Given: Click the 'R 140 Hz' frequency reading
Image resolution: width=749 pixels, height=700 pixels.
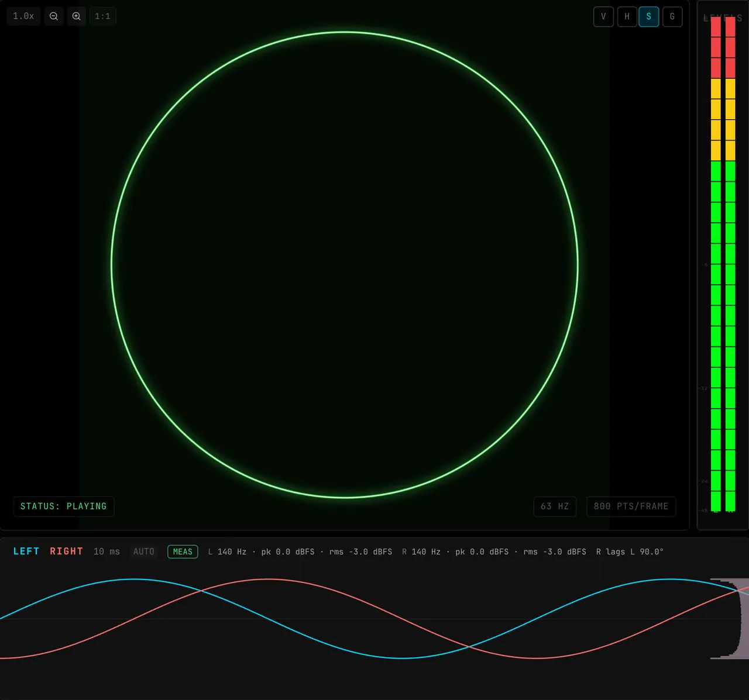Looking at the screenshot, I should coord(421,551).
